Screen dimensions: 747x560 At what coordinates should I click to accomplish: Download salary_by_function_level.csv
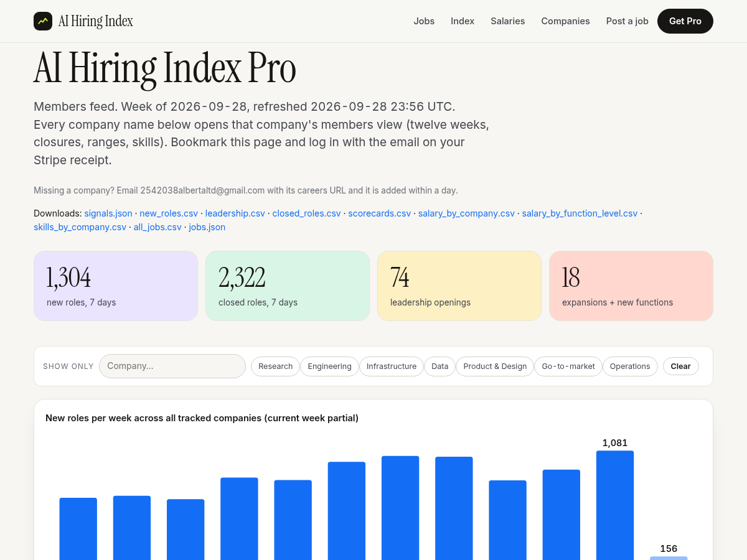tap(580, 213)
